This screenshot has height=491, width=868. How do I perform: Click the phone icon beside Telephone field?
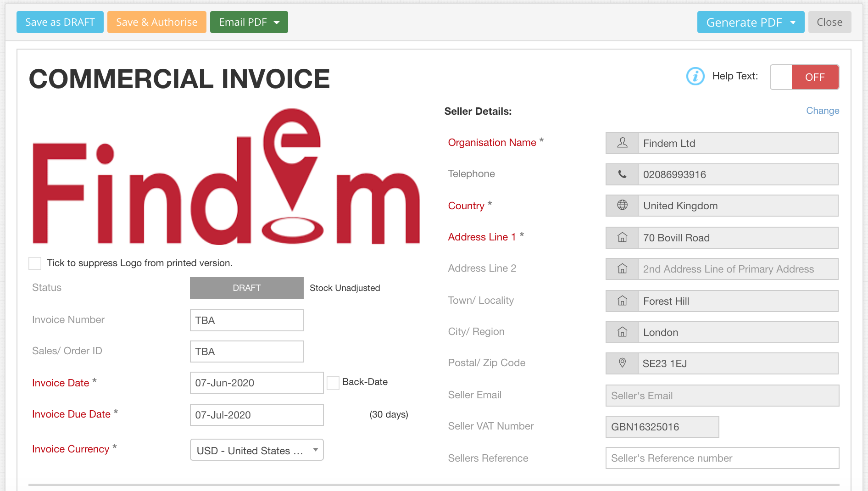(x=622, y=174)
